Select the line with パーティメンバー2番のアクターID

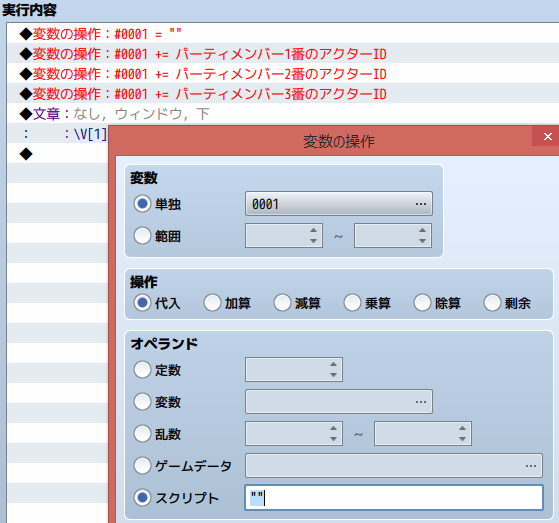283,73
